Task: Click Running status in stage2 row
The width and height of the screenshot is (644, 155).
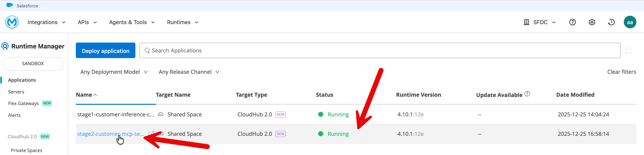Action: tap(338, 134)
